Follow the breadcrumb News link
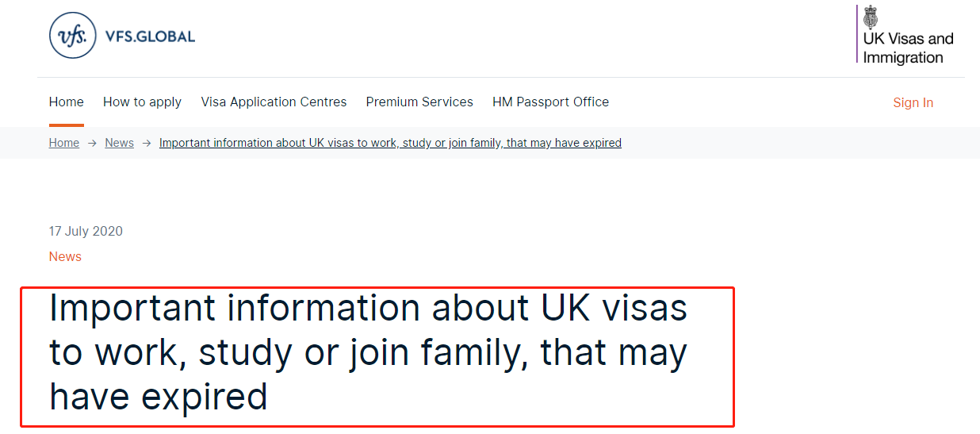This screenshot has height=434, width=980. [119, 143]
